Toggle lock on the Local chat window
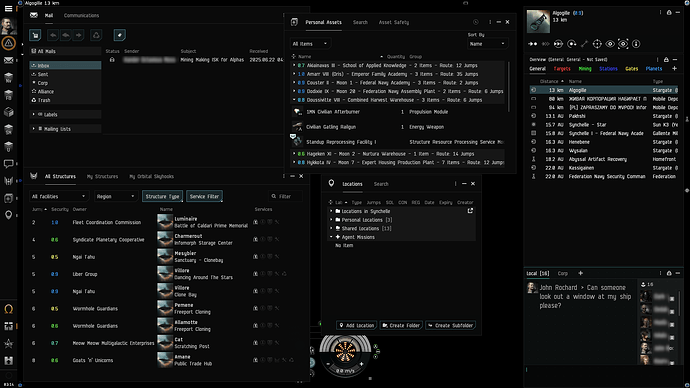This screenshot has height=388, width=690. click(669, 273)
